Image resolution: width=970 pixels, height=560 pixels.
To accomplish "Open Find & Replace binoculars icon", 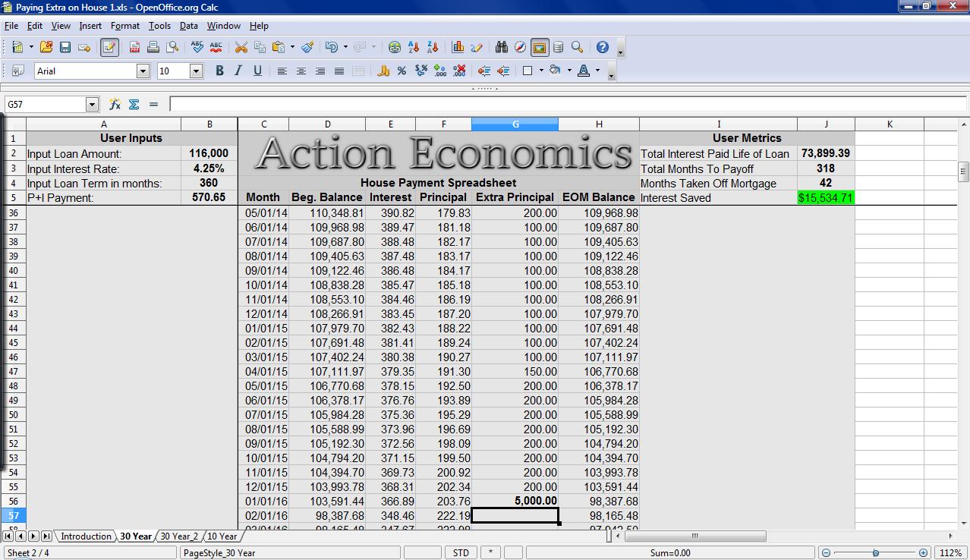I will [501, 47].
